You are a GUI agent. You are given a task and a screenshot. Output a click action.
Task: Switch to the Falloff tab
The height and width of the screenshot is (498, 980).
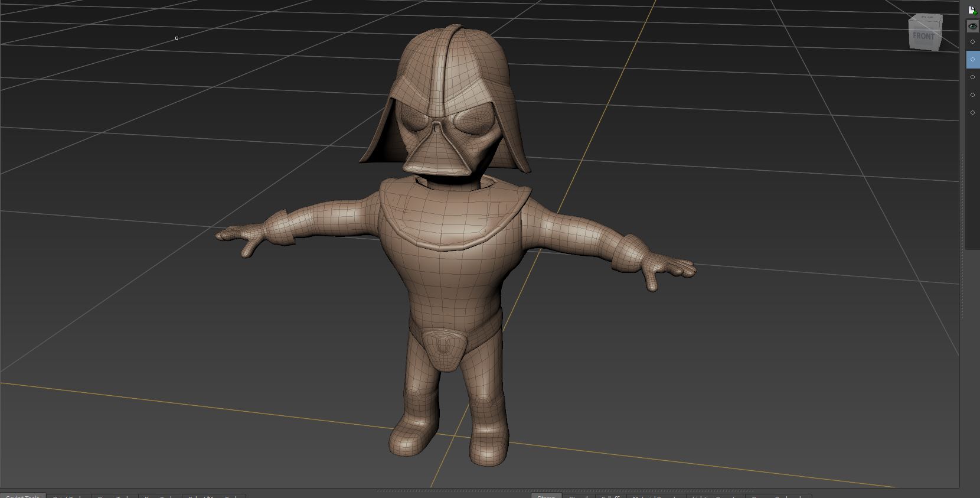tap(610, 496)
